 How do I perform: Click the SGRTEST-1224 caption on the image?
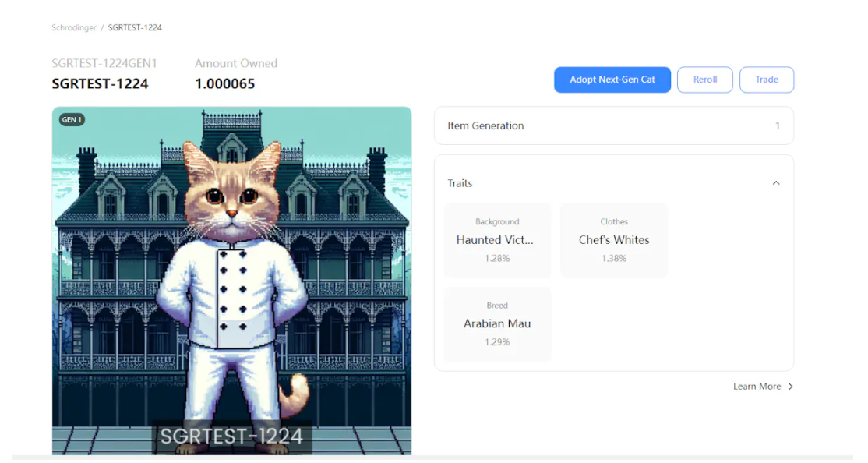(232, 436)
